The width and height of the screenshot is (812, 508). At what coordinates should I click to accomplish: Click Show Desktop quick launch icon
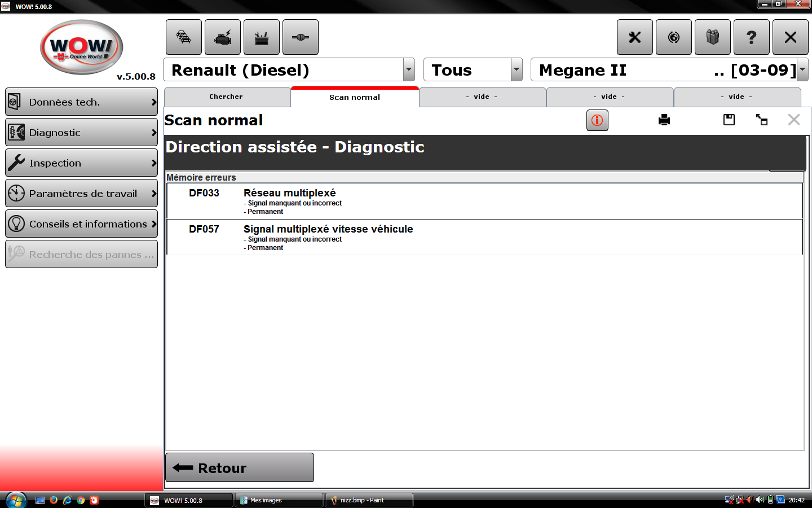(40, 500)
